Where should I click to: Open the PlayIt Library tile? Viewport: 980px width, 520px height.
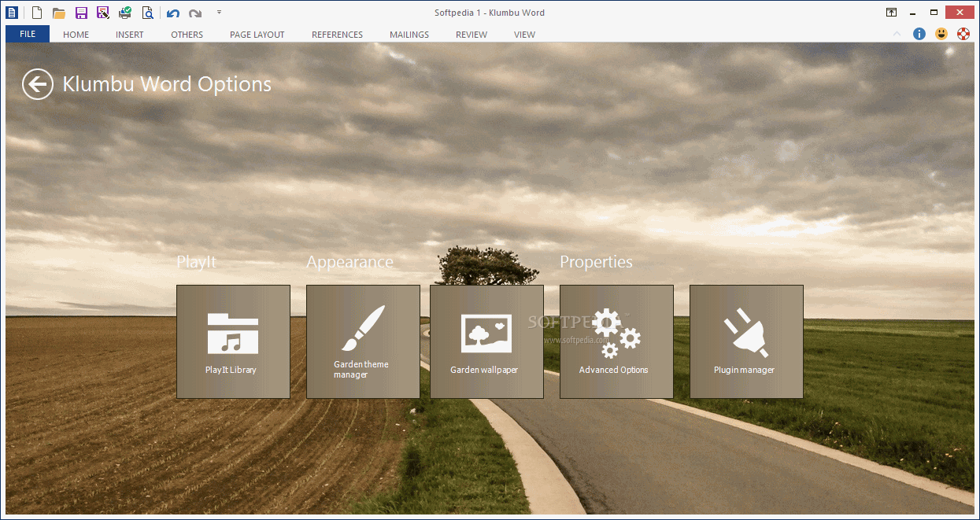(x=233, y=341)
